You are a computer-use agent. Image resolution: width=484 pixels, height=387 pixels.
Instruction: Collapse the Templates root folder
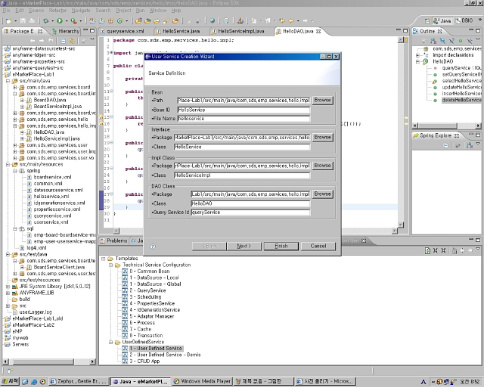click(103, 258)
